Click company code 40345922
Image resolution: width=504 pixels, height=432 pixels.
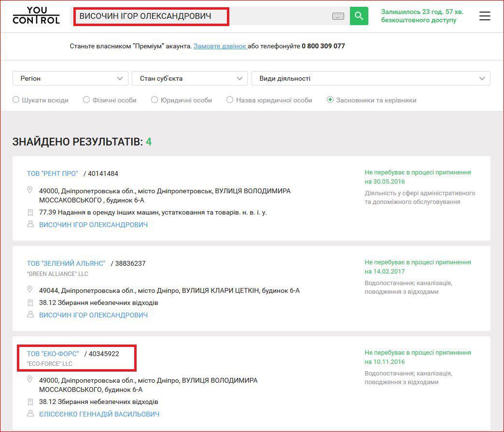pos(104,354)
